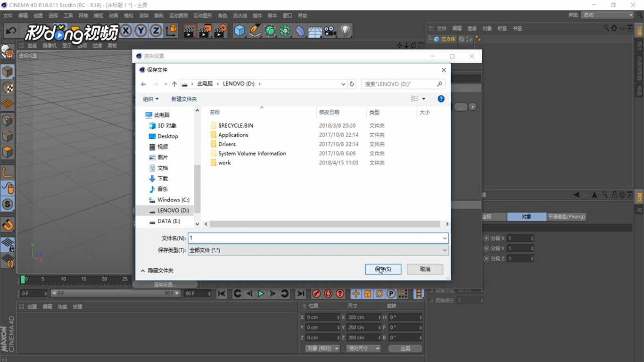This screenshot has height=362, width=644.
Task: Click the Render View clapperboard icon
Action: (190, 31)
